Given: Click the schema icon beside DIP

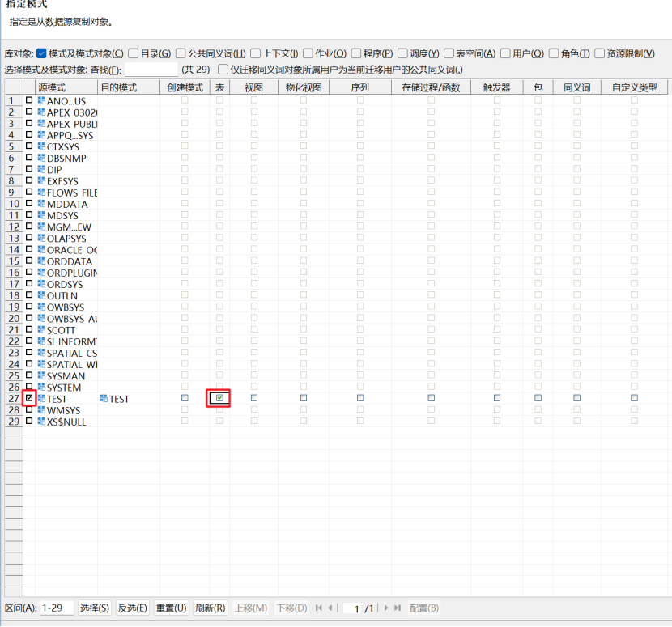Looking at the screenshot, I should 41,169.
